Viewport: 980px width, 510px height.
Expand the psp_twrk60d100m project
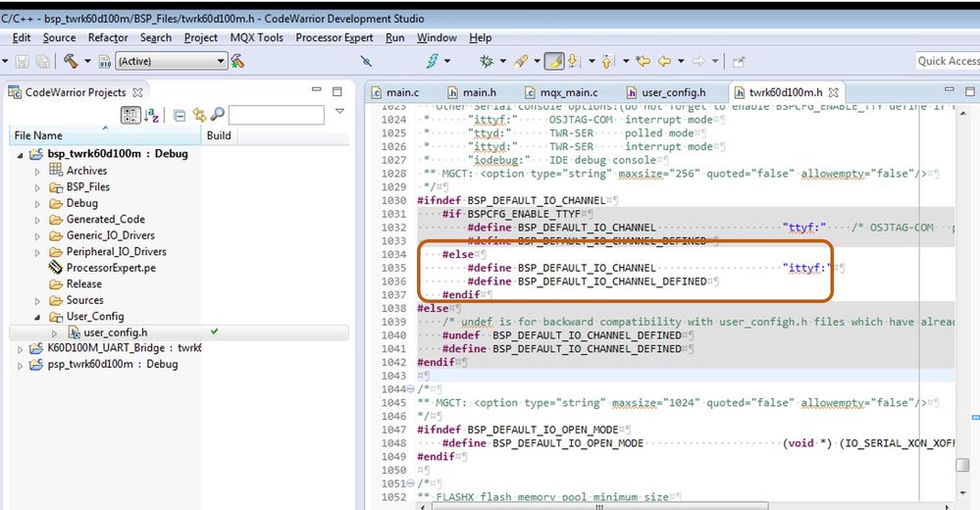(20, 366)
